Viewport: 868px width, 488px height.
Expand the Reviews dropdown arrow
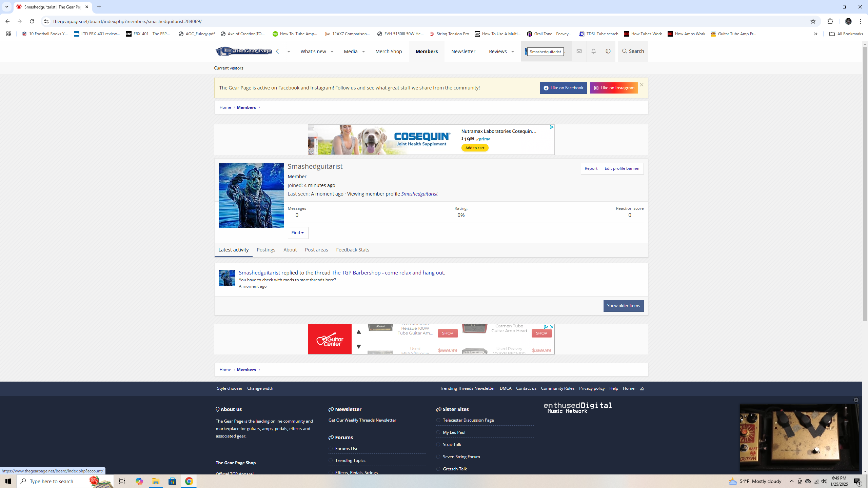tap(513, 52)
